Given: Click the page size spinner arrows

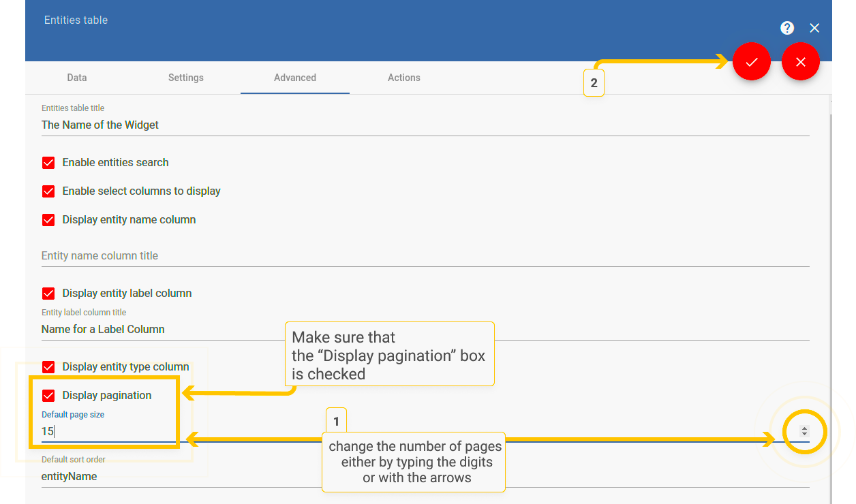Looking at the screenshot, I should [x=804, y=431].
